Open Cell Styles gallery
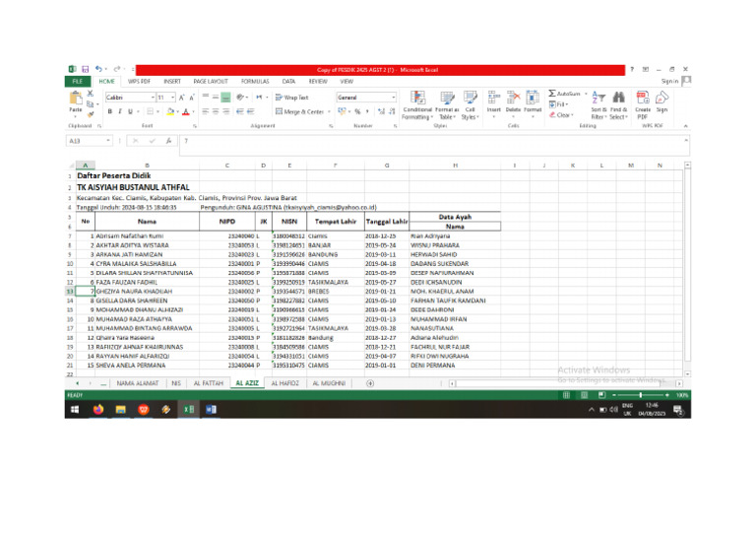756x535 pixels. [x=471, y=105]
